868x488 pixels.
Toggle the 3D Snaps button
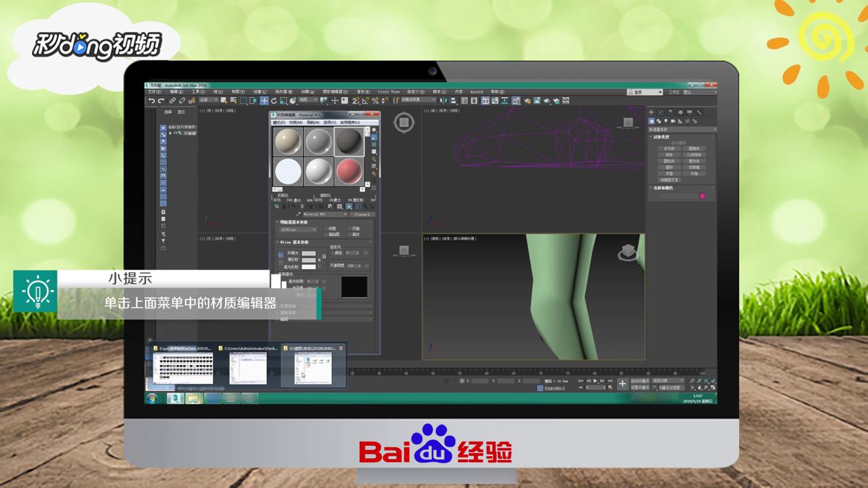(x=355, y=100)
